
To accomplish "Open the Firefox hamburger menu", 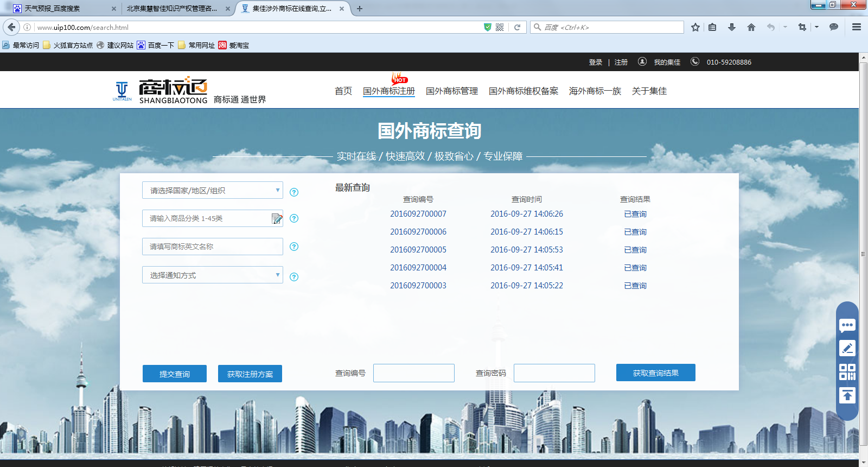I will click(x=857, y=27).
